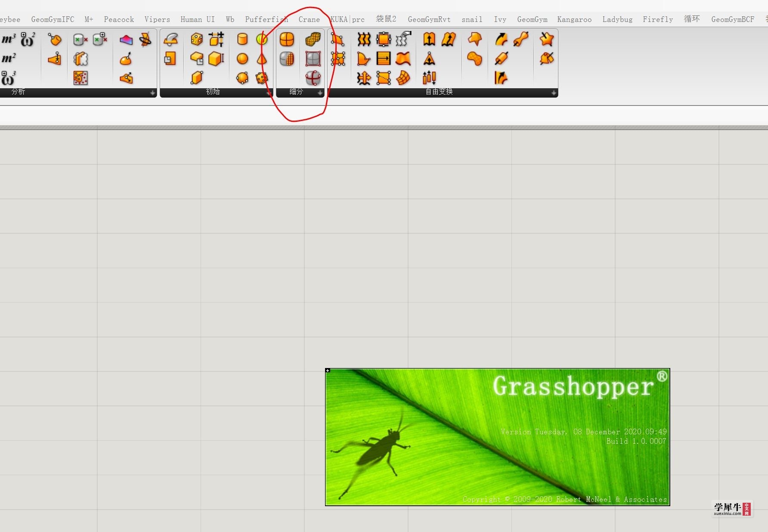The width and height of the screenshot is (768, 532).
Task: Choose the Point In Breps icon with plus
Action: pos(100,40)
